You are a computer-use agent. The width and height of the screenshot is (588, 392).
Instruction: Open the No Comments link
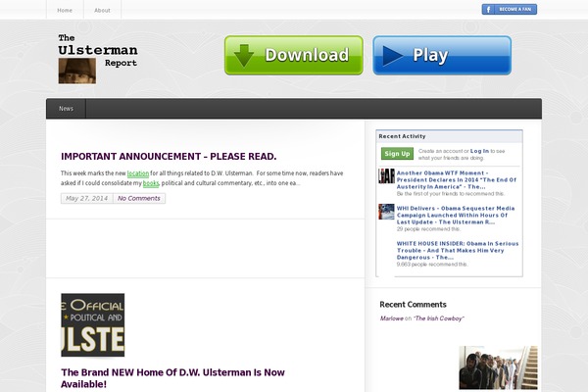click(x=139, y=198)
